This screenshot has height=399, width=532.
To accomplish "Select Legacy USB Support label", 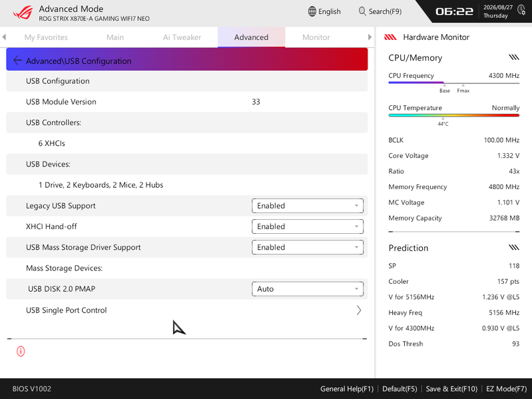I will [x=61, y=206].
